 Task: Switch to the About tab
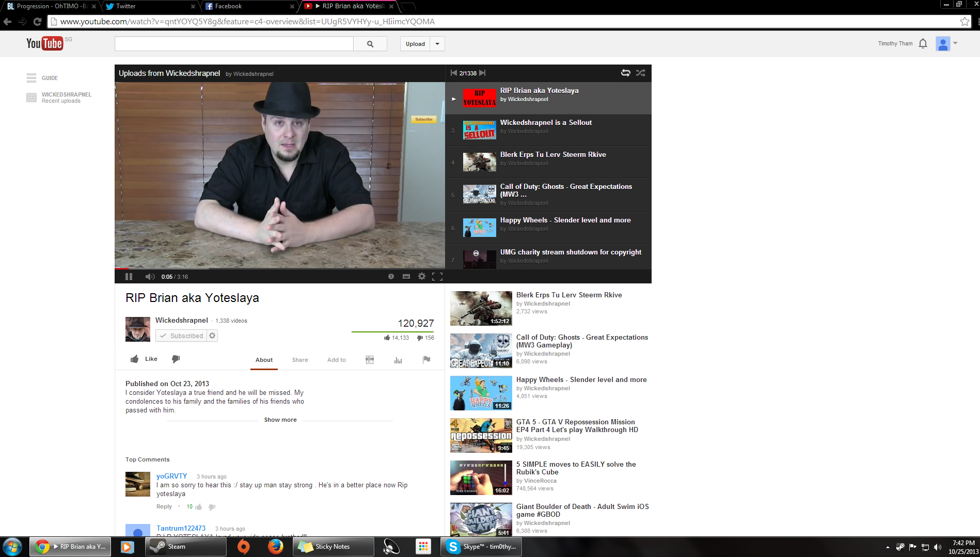(x=264, y=360)
